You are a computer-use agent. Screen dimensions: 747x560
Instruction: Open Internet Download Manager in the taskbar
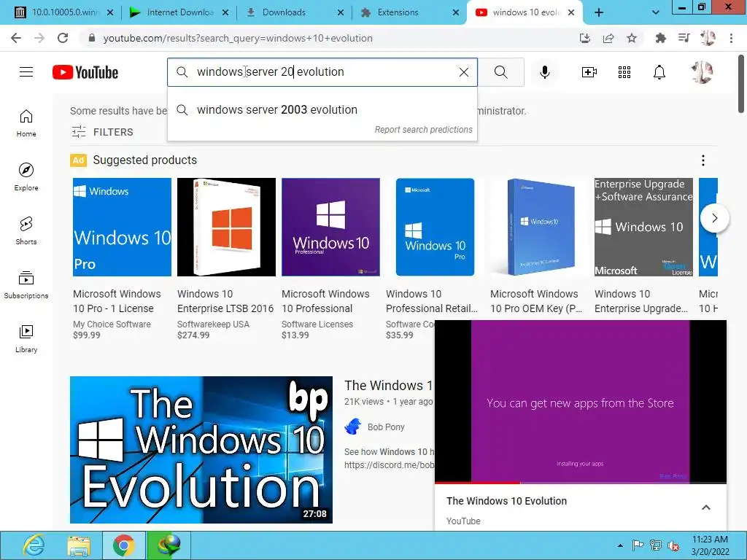[x=169, y=545]
